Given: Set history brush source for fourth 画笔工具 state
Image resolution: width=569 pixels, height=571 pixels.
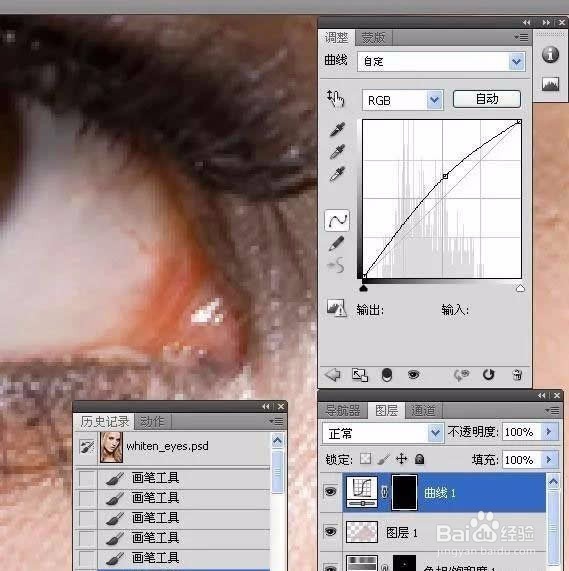Looking at the screenshot, I should (x=86, y=538).
